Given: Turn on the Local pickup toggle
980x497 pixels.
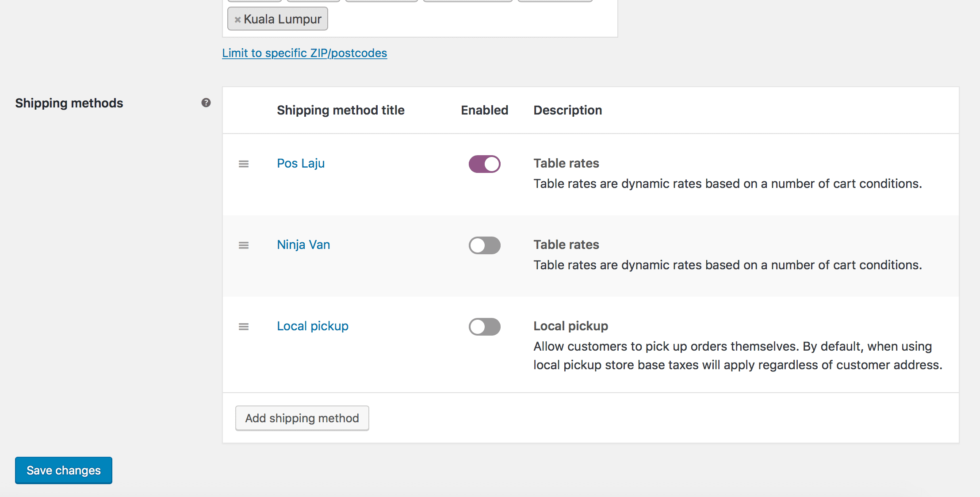Looking at the screenshot, I should (485, 327).
